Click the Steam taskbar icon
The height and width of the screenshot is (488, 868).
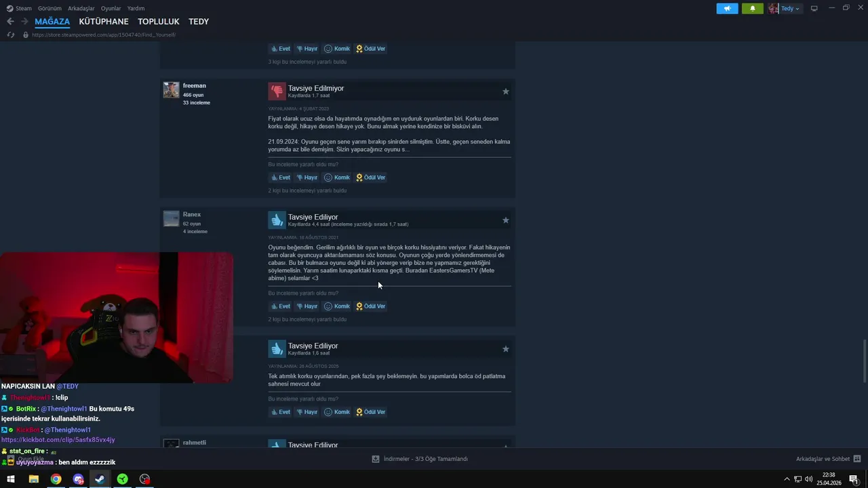click(x=100, y=479)
